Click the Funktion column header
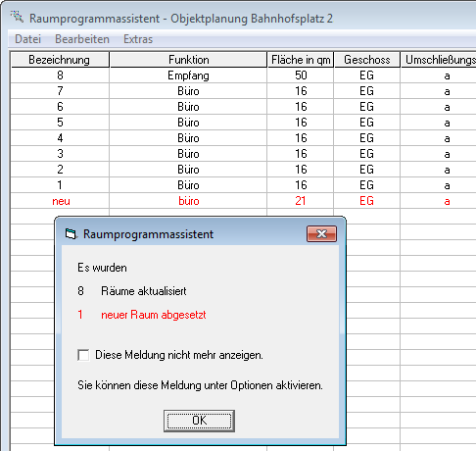This screenshot has width=476, height=451. click(x=188, y=60)
